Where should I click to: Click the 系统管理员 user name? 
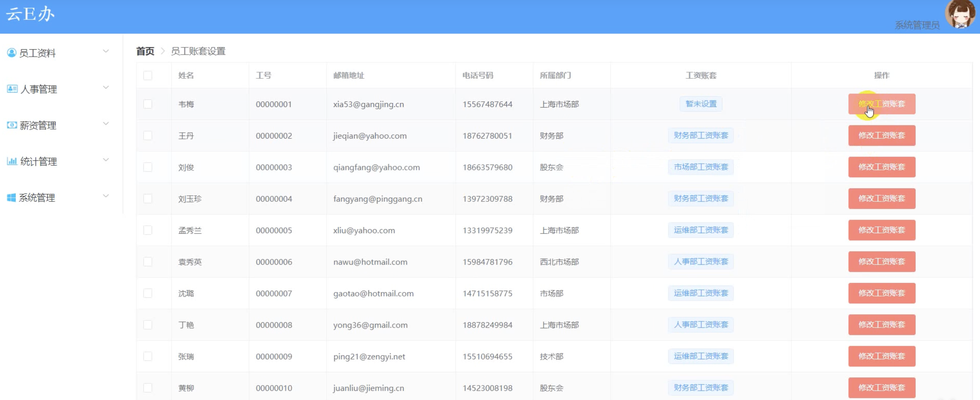pos(917,25)
